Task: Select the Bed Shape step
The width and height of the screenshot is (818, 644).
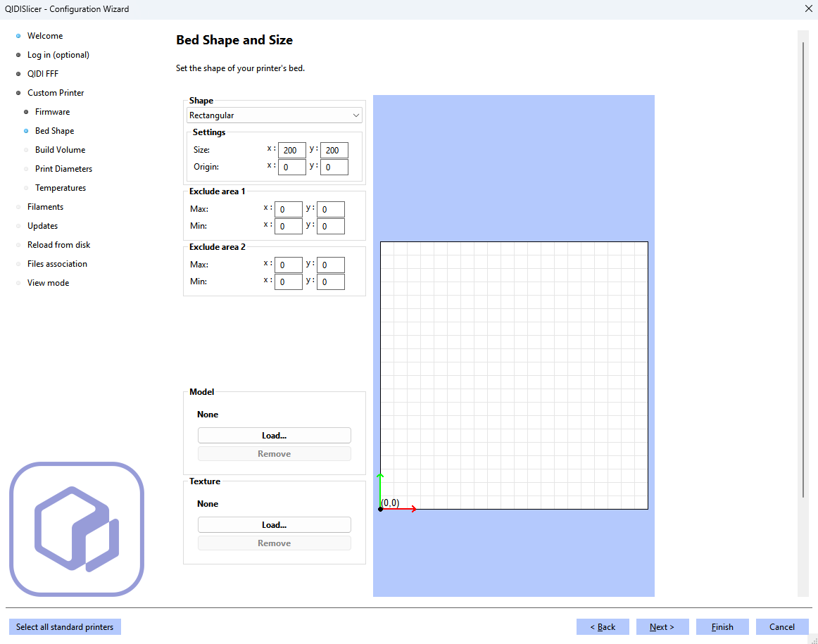Action: [54, 131]
